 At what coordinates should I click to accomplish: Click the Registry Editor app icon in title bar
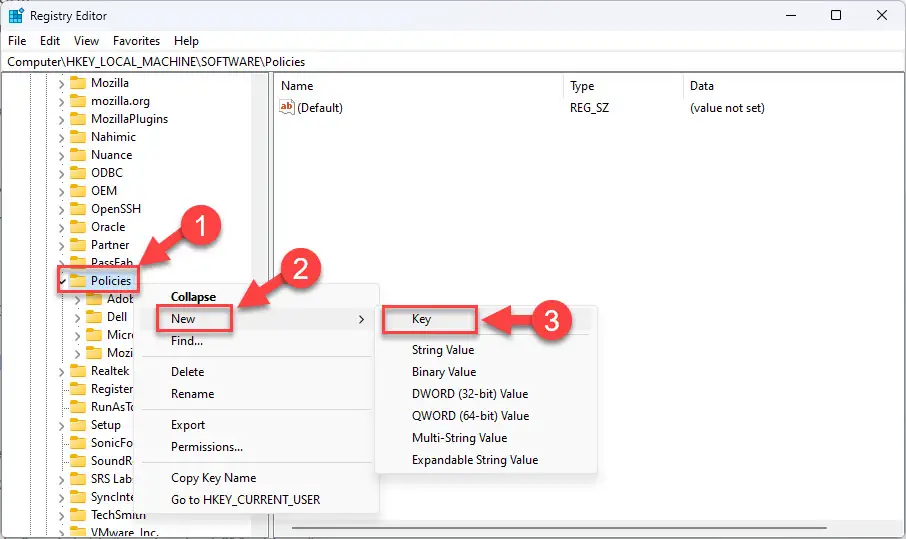16,16
